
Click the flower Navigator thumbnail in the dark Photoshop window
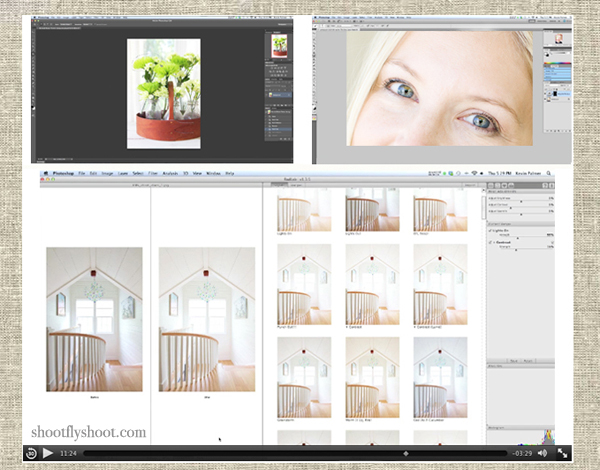[x=279, y=46]
